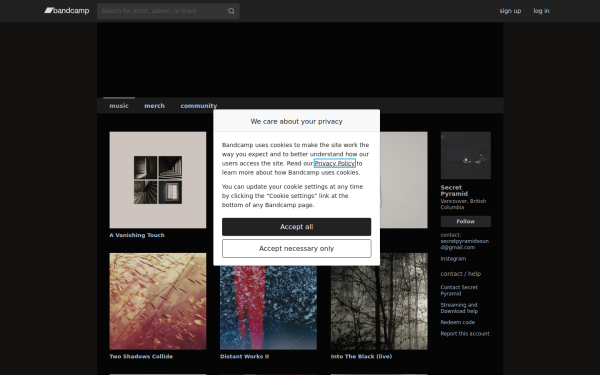Click the search magnifier icon
This screenshot has width=600, height=375.
pyautogui.click(x=231, y=11)
